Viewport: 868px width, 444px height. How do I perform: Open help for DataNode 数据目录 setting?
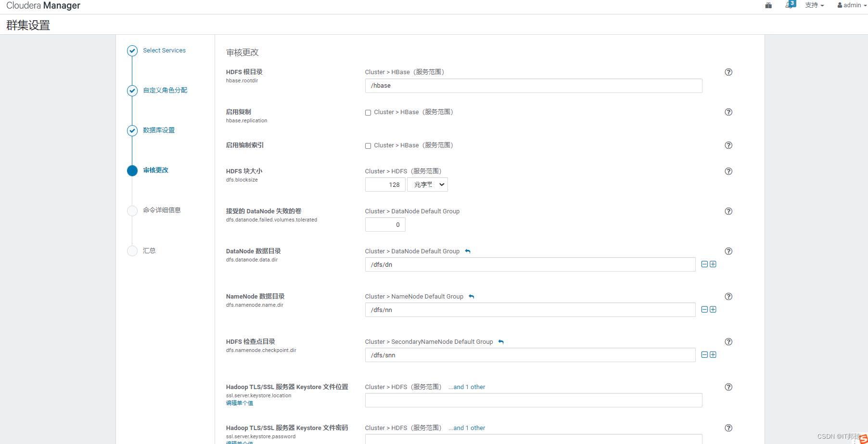728,251
